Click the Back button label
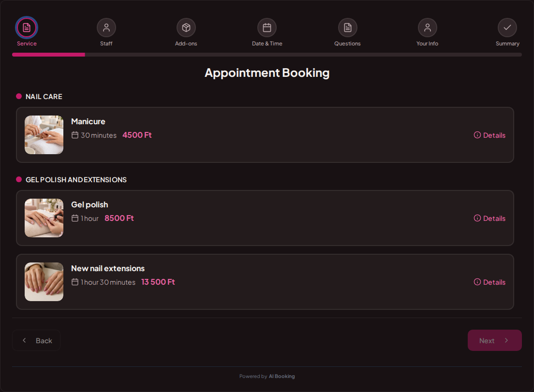Viewport: 534px width, 392px height. point(44,341)
